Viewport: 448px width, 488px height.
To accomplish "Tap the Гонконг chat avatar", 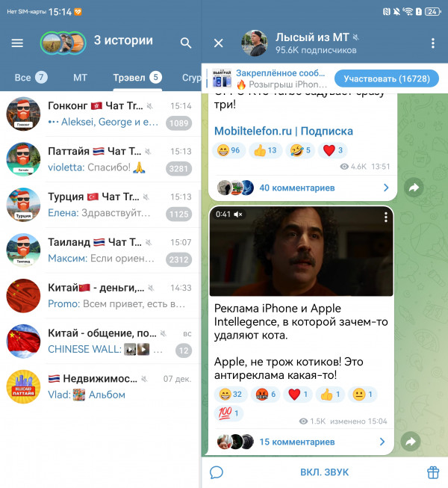I will 23,114.
